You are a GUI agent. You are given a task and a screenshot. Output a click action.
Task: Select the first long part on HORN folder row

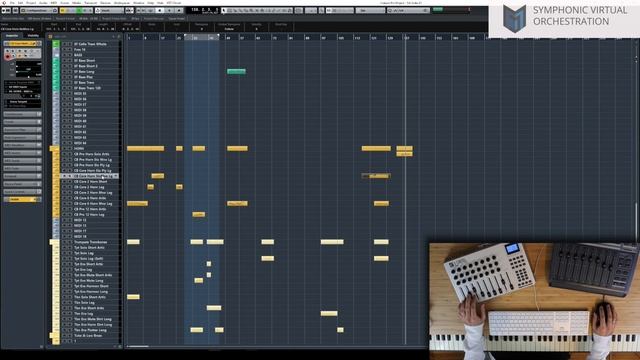tap(145, 149)
